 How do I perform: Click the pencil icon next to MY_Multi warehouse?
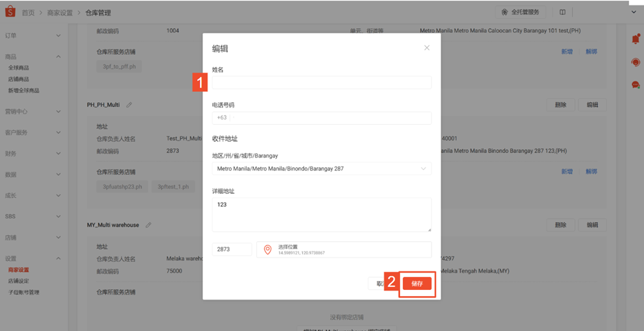[x=148, y=225]
